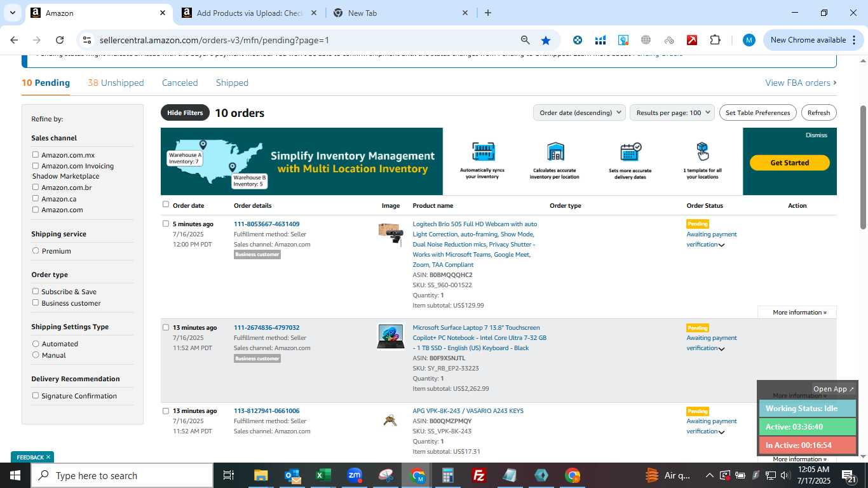This screenshot has width=868, height=488.
Task: Click the Logitech webcam product thumbnail
Action: point(390,234)
